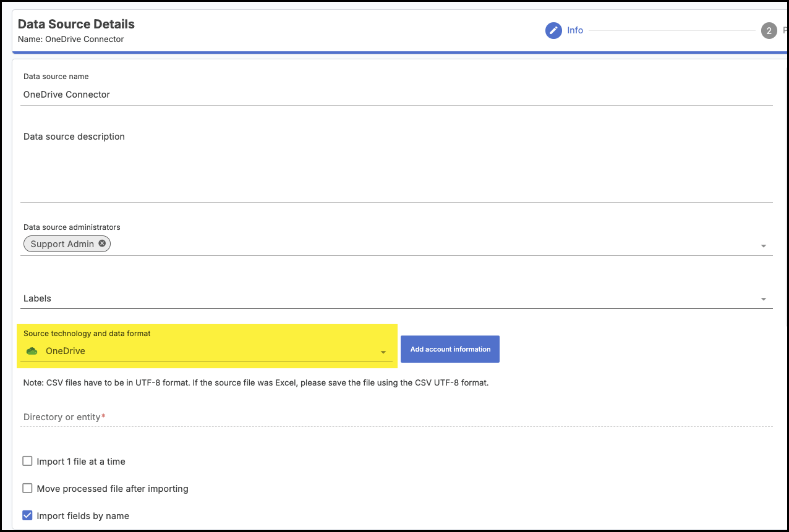Click the pencil Info step icon

tap(553, 30)
